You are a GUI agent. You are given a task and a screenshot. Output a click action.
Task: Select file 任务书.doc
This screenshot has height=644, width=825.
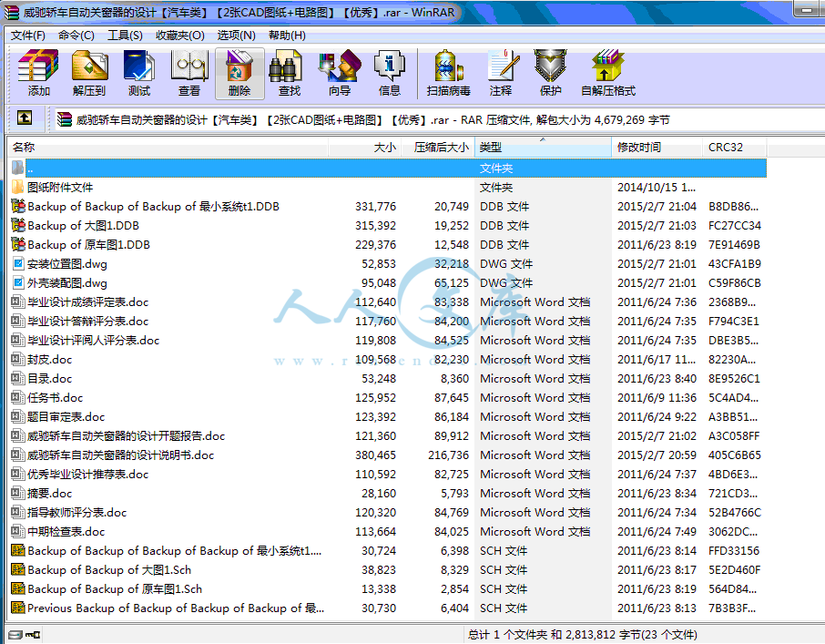click(56, 398)
